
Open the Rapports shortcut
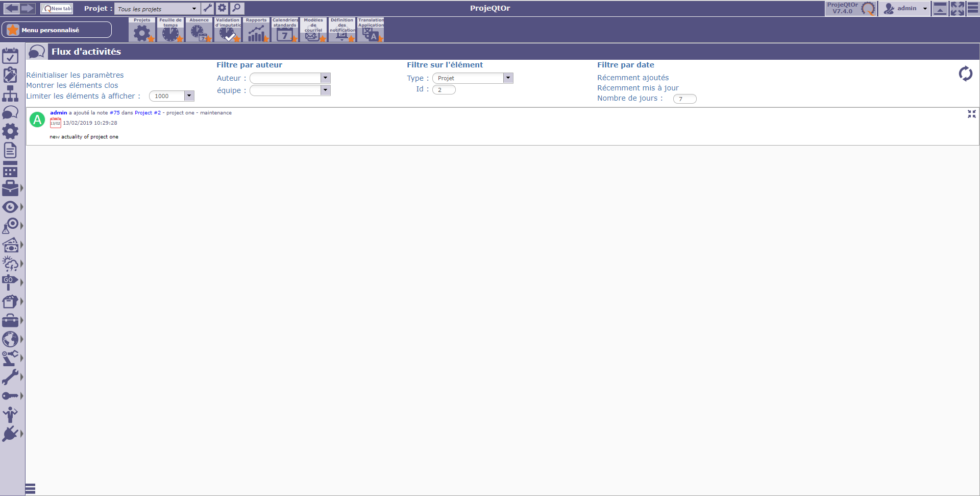pyautogui.click(x=256, y=30)
